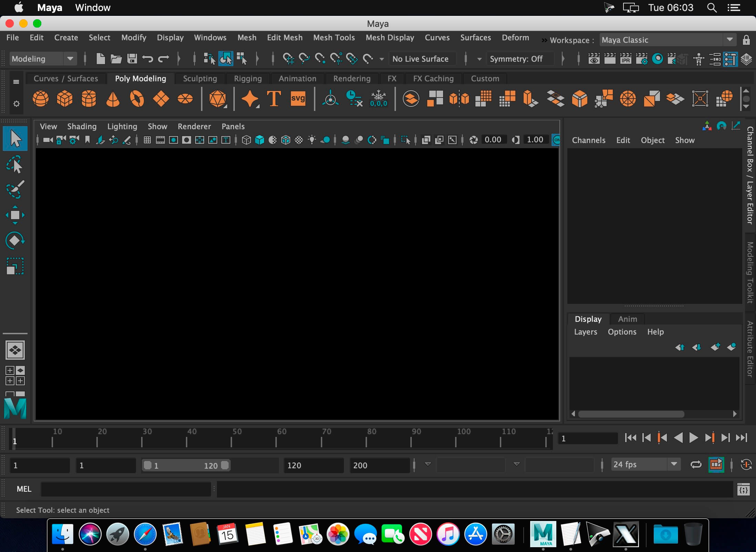Switch to the Sculpting tab
Viewport: 756px width, 552px height.
200,78
